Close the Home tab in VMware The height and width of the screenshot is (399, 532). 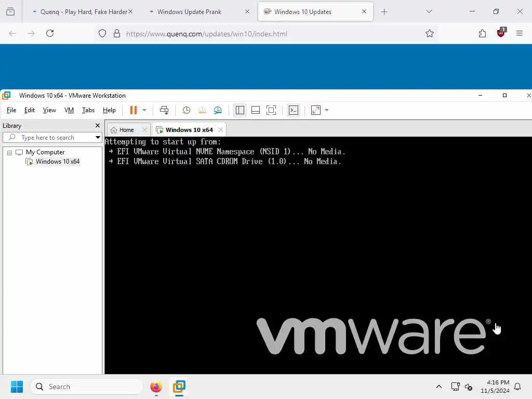click(144, 130)
